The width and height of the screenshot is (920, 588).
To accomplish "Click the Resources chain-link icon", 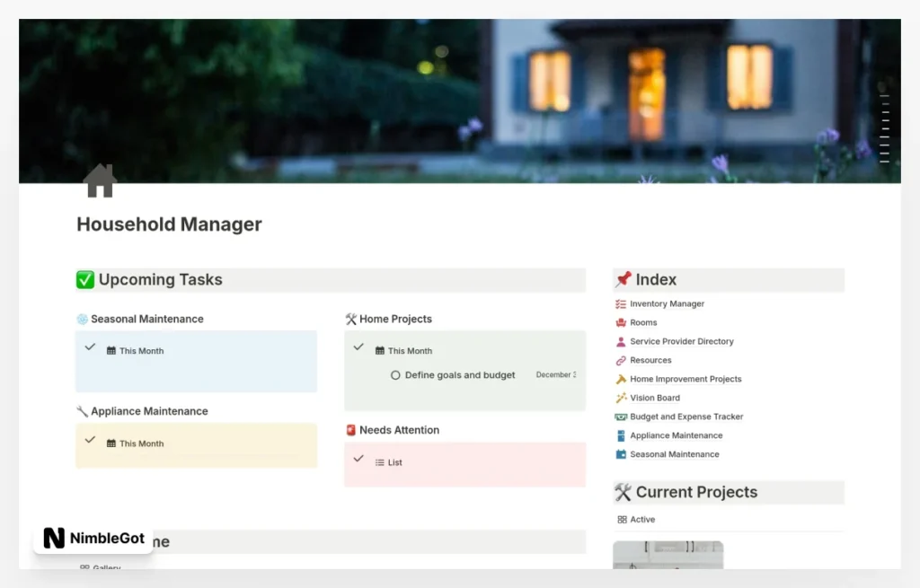I will 621,360.
